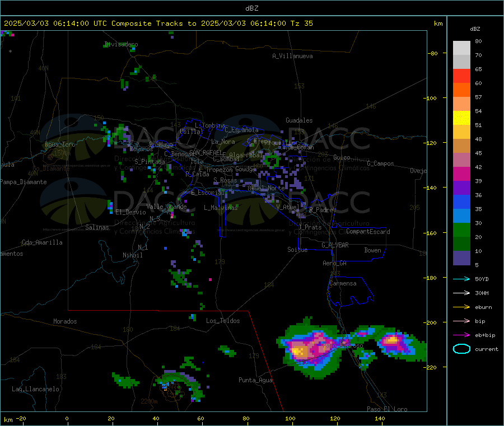The height and width of the screenshot is (426, 504).
Task: Click the dBZ heading above the color scale
Action: (475, 29)
